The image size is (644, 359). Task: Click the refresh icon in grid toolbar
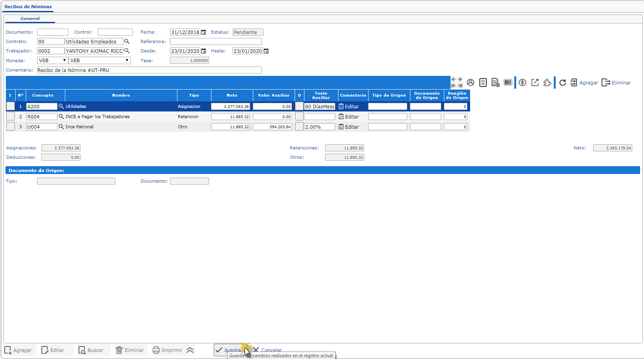(563, 83)
